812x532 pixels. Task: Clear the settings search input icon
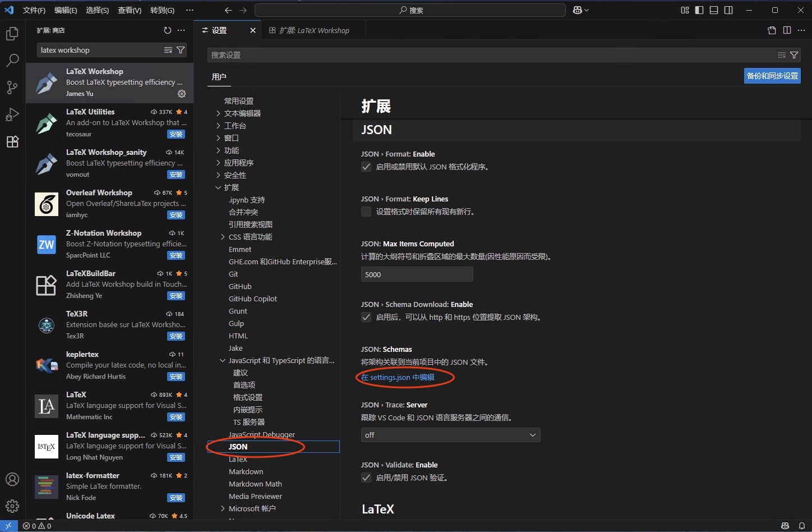[x=782, y=55]
